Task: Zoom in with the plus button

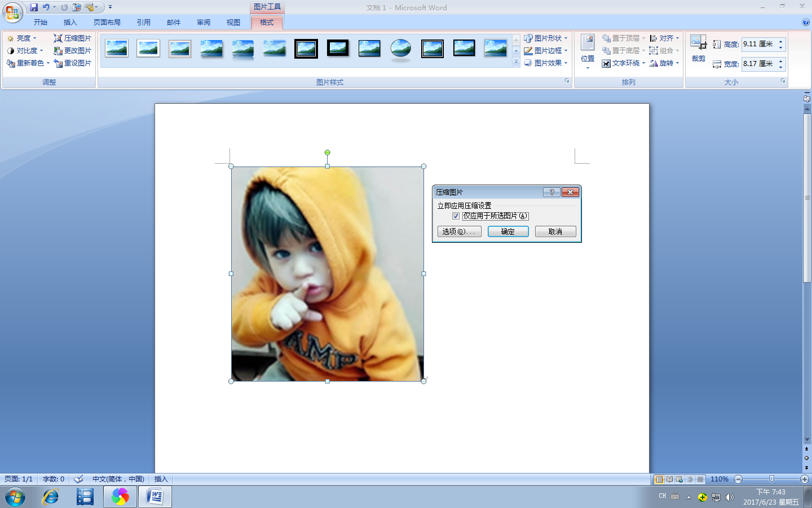Action: tap(805, 479)
